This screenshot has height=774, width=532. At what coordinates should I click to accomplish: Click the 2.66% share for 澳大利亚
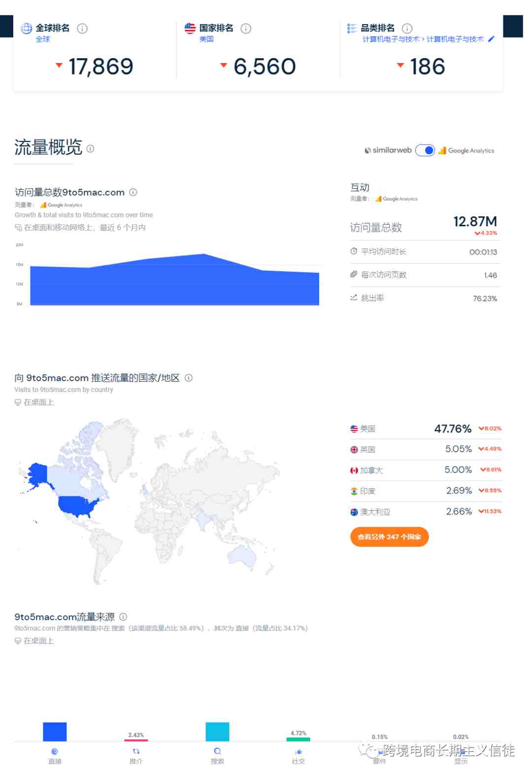point(459,511)
